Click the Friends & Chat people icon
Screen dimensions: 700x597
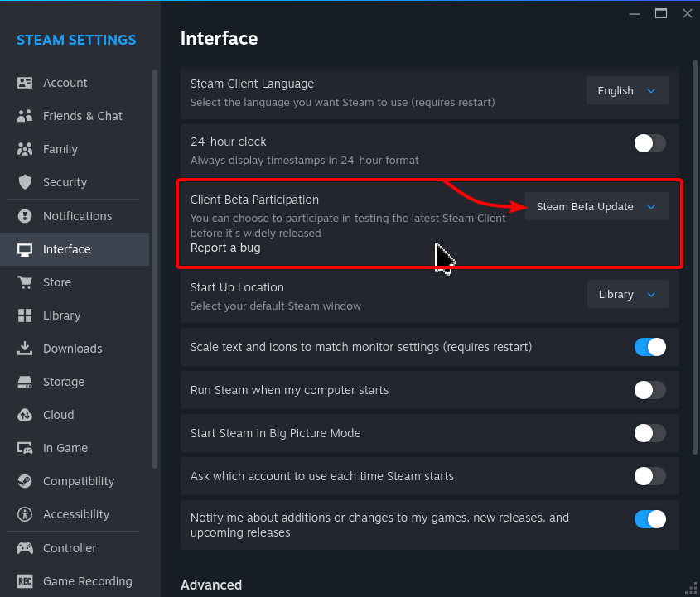pyautogui.click(x=25, y=116)
